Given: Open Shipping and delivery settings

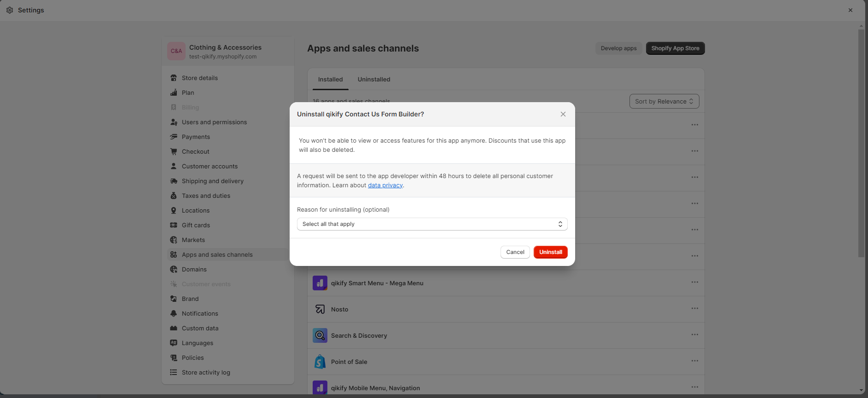Looking at the screenshot, I should pyautogui.click(x=228, y=181).
